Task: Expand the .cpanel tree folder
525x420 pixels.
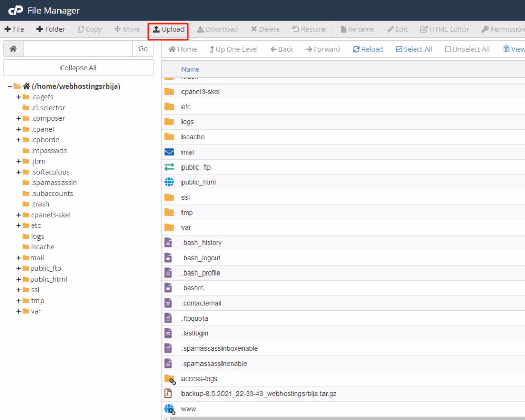Action: pos(19,129)
